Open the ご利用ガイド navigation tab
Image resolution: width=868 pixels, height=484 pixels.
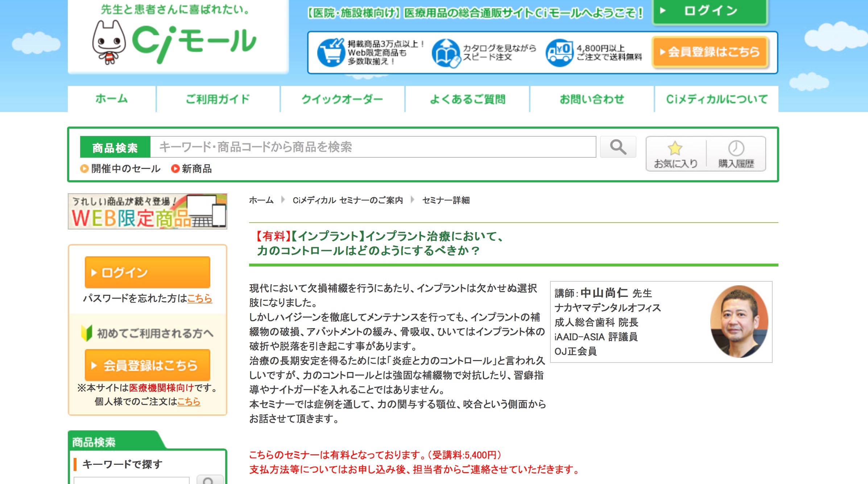pyautogui.click(x=218, y=99)
